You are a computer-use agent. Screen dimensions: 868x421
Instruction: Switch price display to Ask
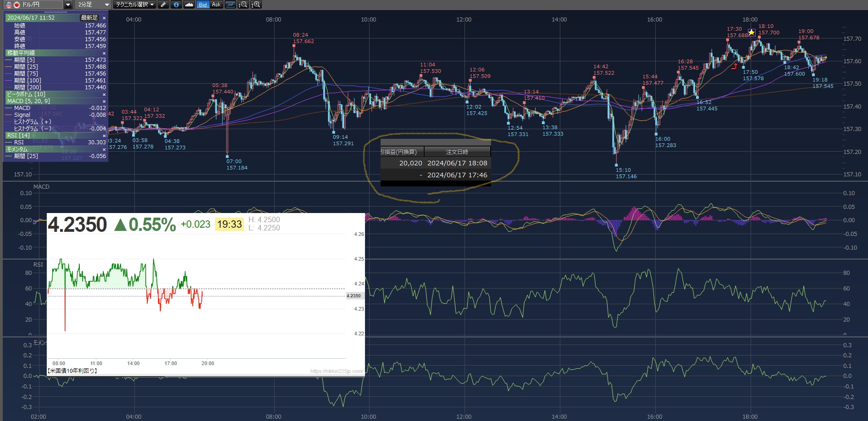pyautogui.click(x=216, y=5)
